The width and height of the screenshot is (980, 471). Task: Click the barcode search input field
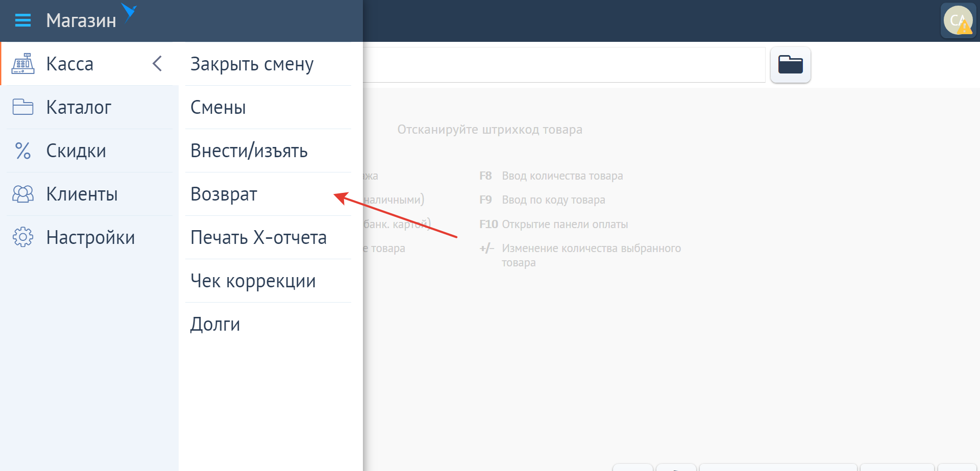pyautogui.click(x=564, y=65)
